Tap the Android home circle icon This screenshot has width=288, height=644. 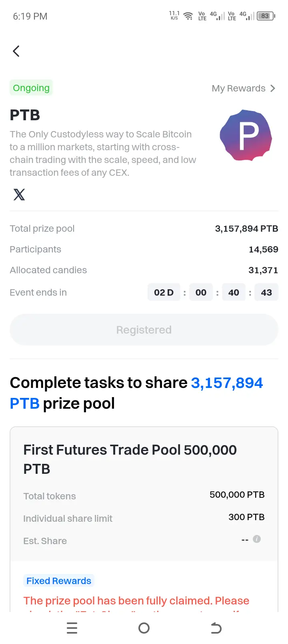tap(144, 628)
